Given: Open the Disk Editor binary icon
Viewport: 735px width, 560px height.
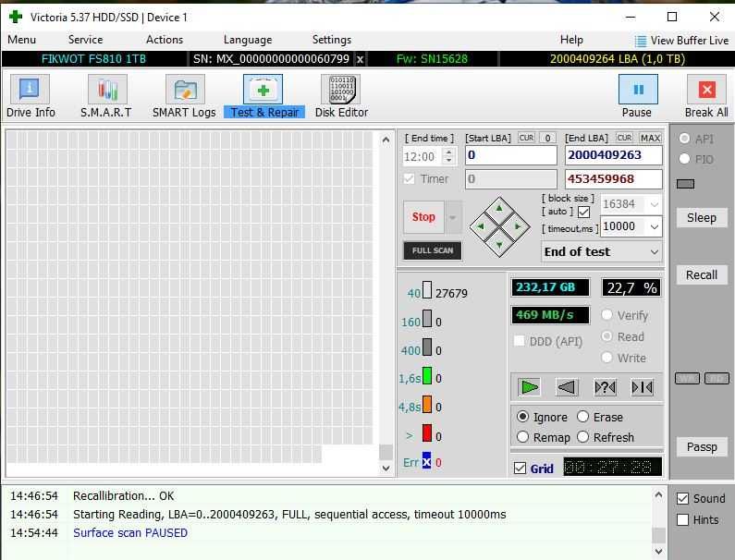Looking at the screenshot, I should (x=341, y=89).
